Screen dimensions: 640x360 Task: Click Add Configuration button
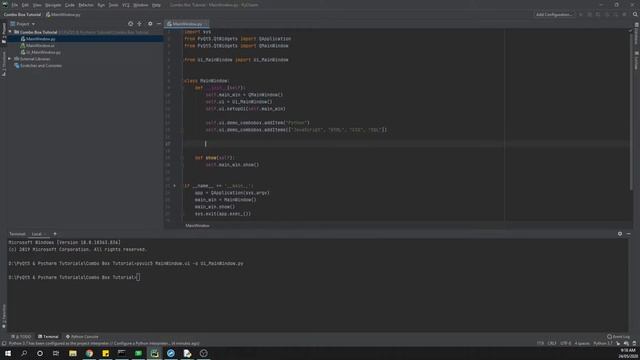(554, 14)
